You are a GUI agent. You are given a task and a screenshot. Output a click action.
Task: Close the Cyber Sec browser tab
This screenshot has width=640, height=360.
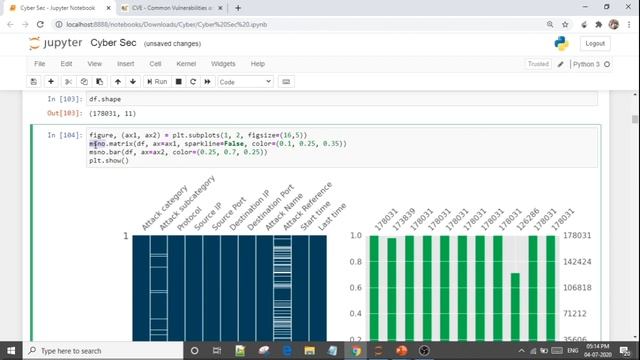[108, 8]
